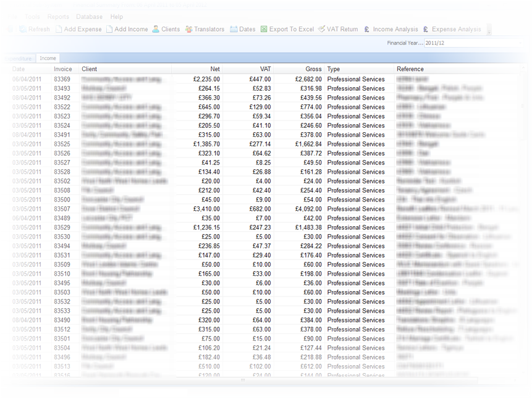Switch to the Income tab
Image resolution: width=532 pixels, height=398 pixels.
(48, 58)
